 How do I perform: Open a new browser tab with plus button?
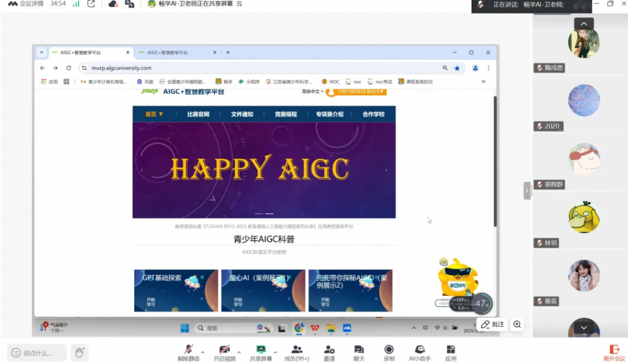tap(228, 53)
